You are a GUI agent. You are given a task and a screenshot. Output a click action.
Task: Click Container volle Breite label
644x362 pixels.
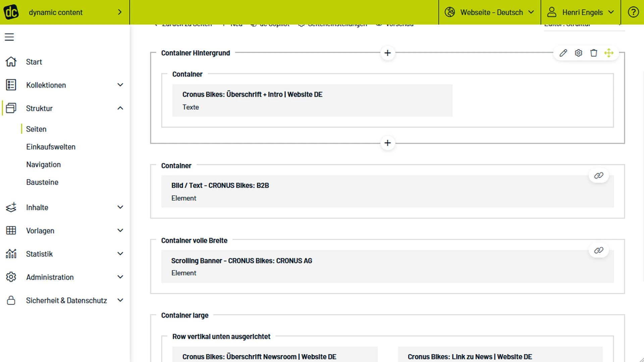(x=194, y=240)
